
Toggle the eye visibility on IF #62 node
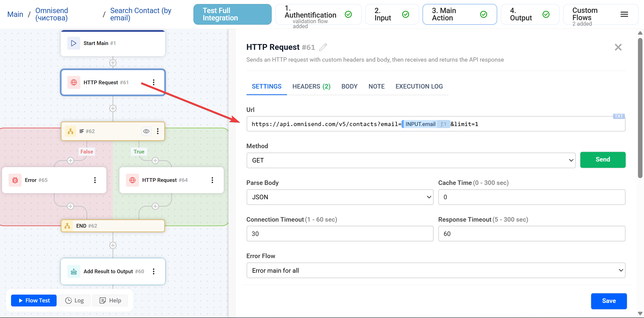click(146, 131)
